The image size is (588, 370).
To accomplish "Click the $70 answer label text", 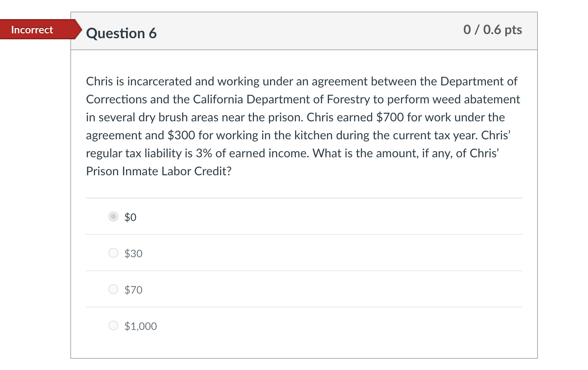I will [x=133, y=290].
